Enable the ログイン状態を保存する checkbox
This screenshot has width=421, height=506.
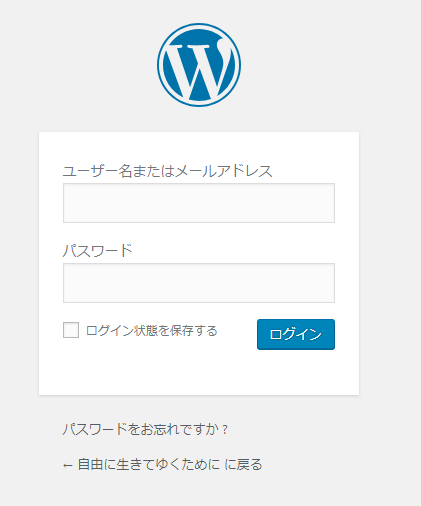pos(71,330)
